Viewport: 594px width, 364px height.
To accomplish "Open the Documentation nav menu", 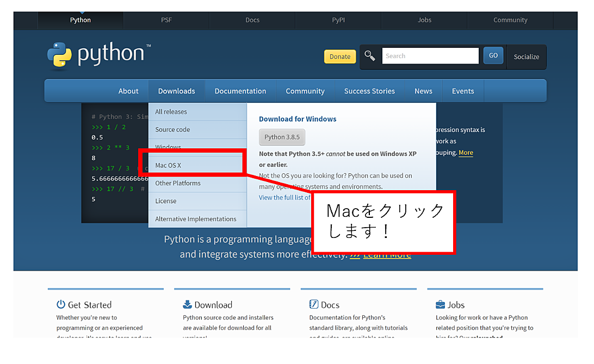I will click(x=240, y=91).
